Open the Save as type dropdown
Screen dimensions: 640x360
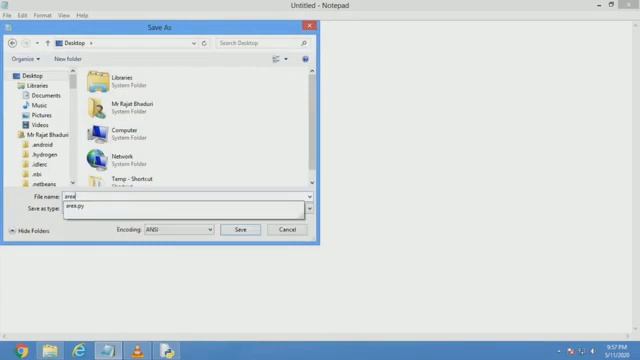point(310,209)
